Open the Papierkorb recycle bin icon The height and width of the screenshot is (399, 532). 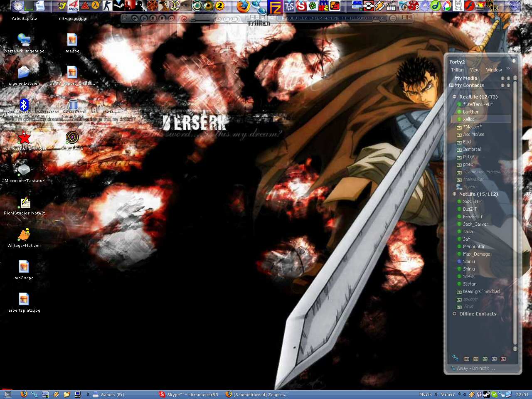click(x=72, y=108)
